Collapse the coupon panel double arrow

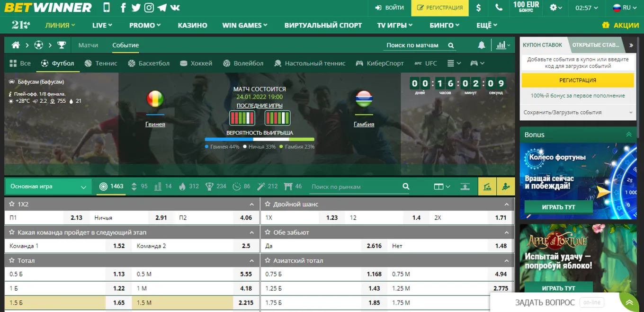tap(631, 45)
